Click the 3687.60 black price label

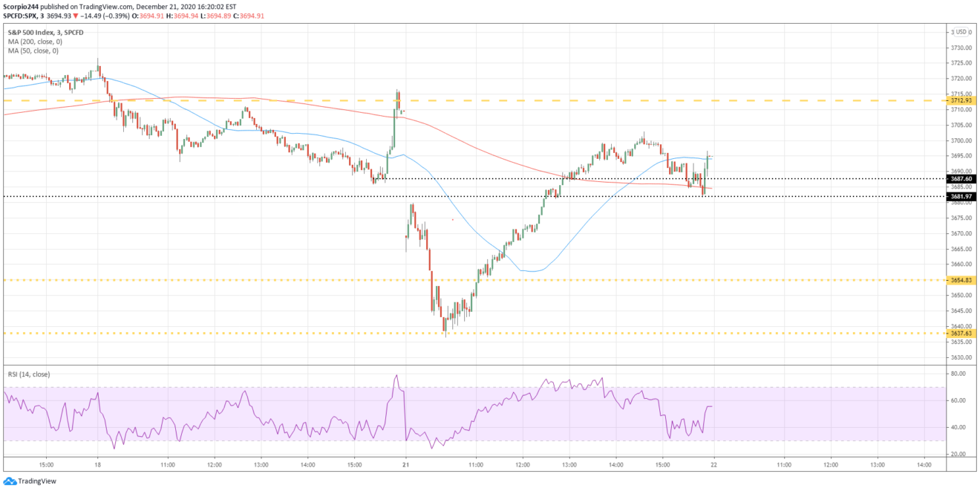[x=961, y=179]
